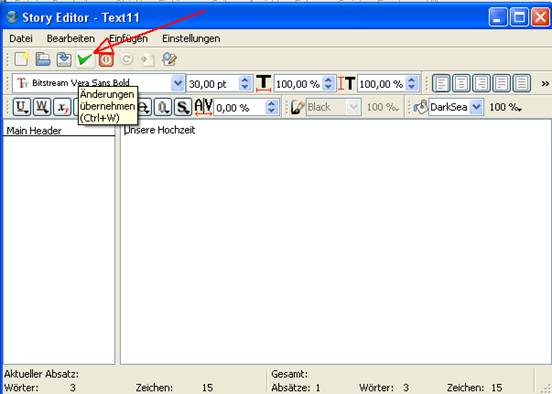
Task: Click the 'Absätze: 1' status entry
Action: (296, 388)
